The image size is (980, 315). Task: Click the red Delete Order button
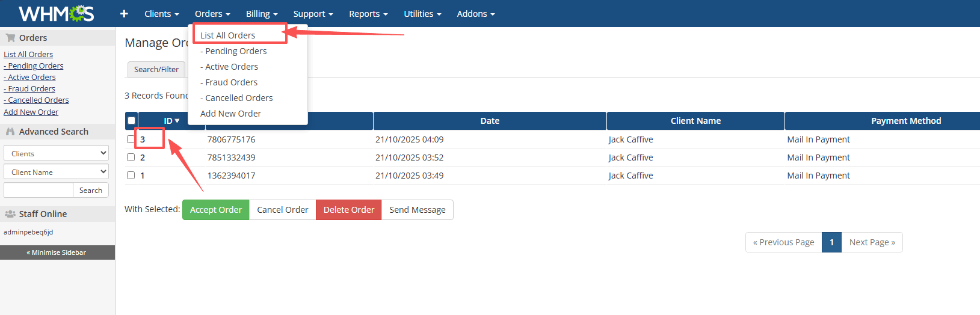(x=348, y=210)
